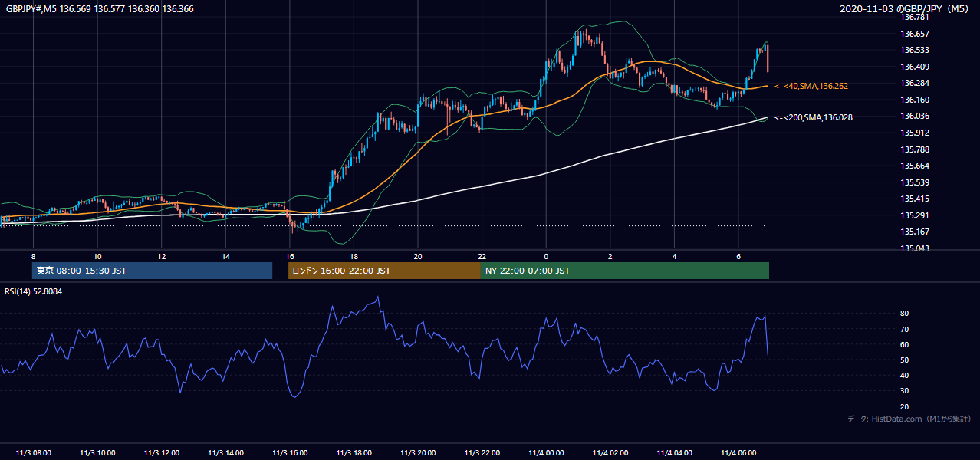Click price axis label 135.664

point(916,166)
